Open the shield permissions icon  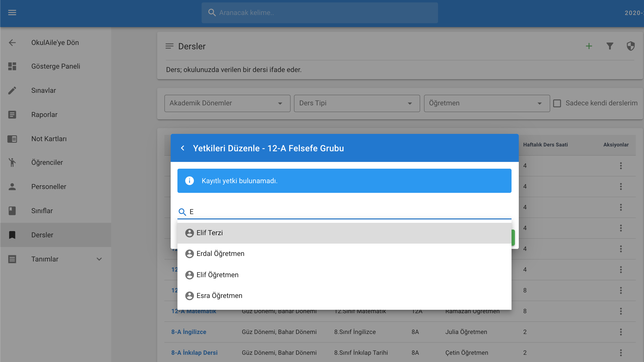pos(630,46)
